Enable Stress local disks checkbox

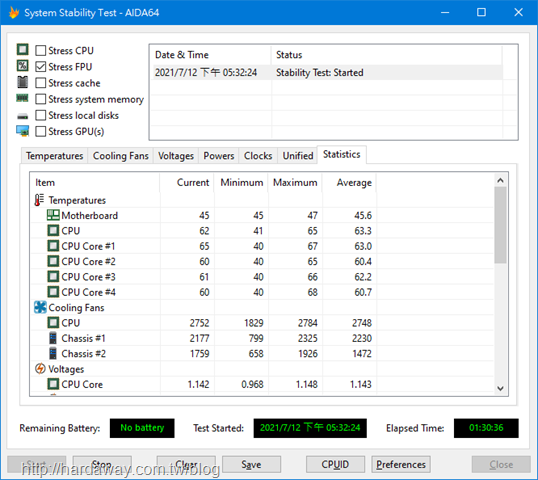pyautogui.click(x=40, y=115)
